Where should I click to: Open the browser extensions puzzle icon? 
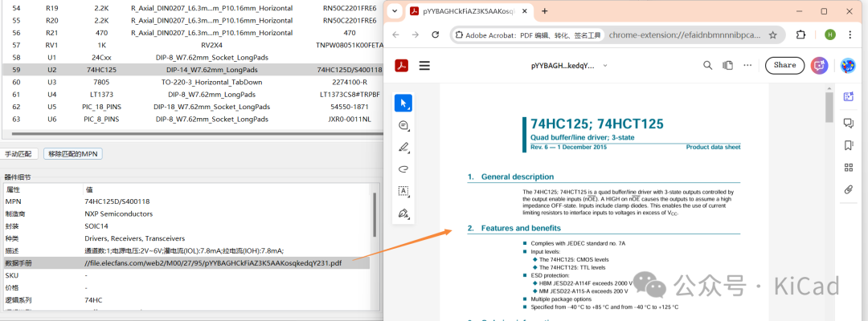(800, 35)
